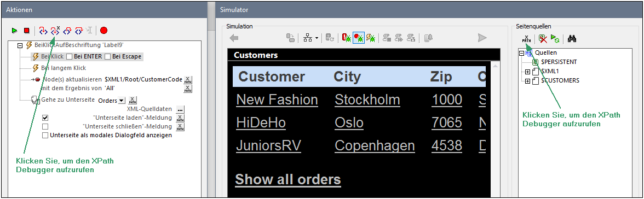
Task: Open XPath editor next to Orders dropdown
Action: (x=133, y=101)
